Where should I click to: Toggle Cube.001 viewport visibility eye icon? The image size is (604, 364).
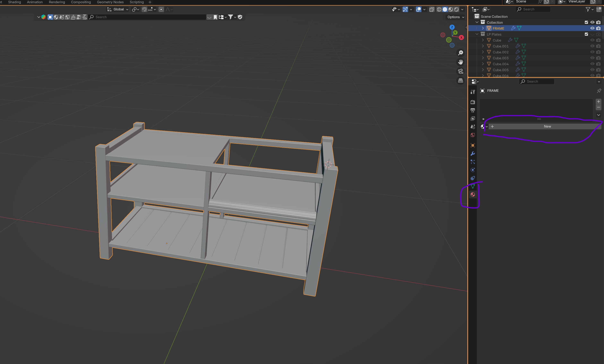[592, 46]
